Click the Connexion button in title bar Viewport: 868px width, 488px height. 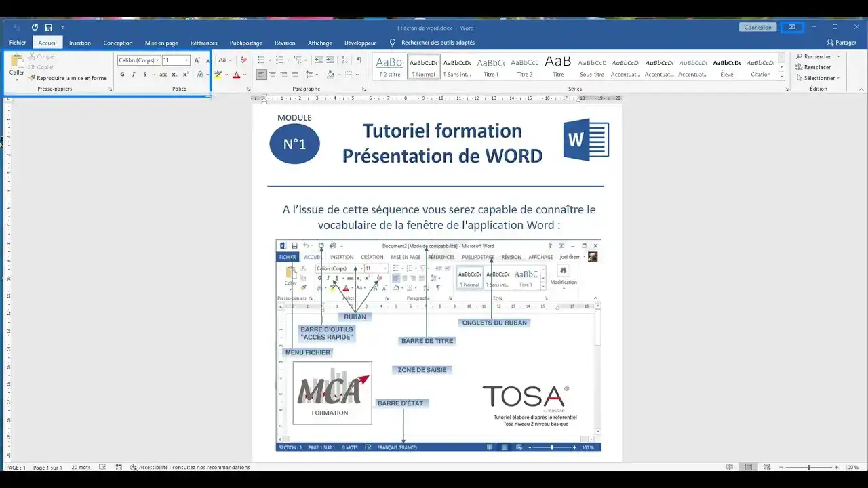[x=757, y=27]
